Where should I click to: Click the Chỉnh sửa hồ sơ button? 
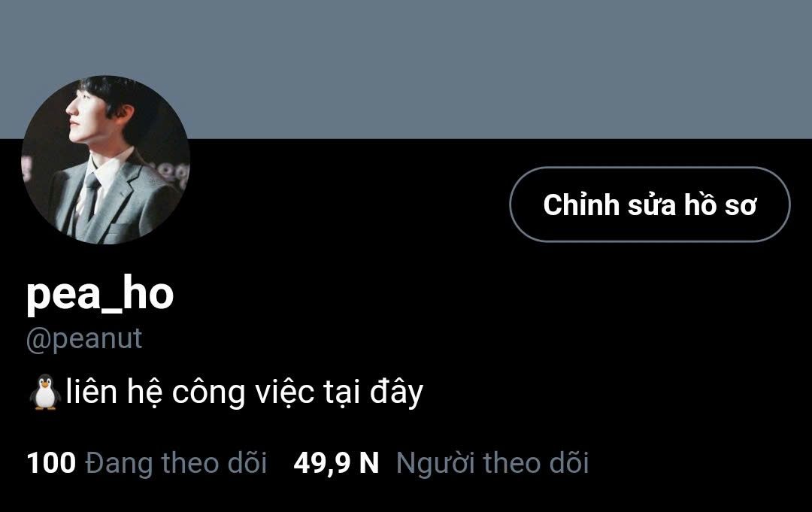coord(650,204)
